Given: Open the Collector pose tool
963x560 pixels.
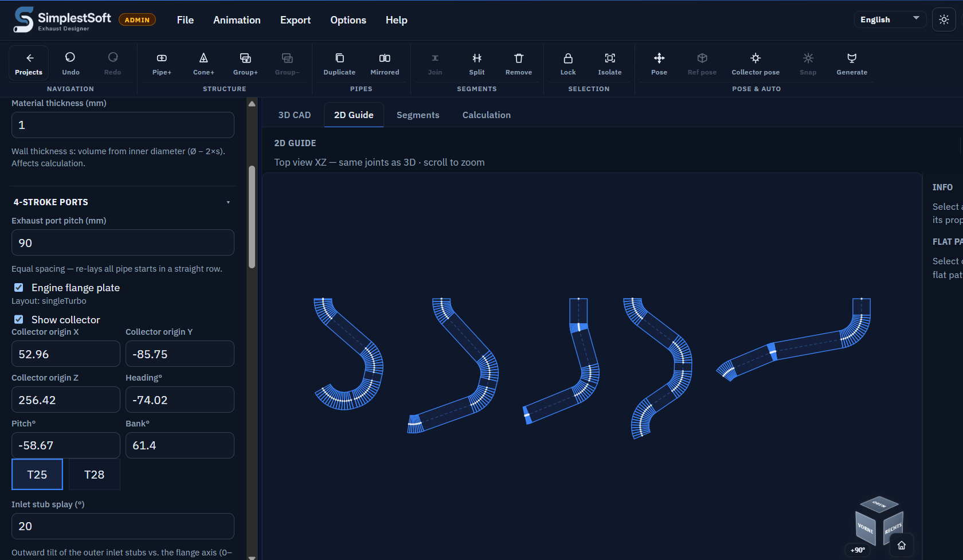Looking at the screenshot, I should 755,64.
